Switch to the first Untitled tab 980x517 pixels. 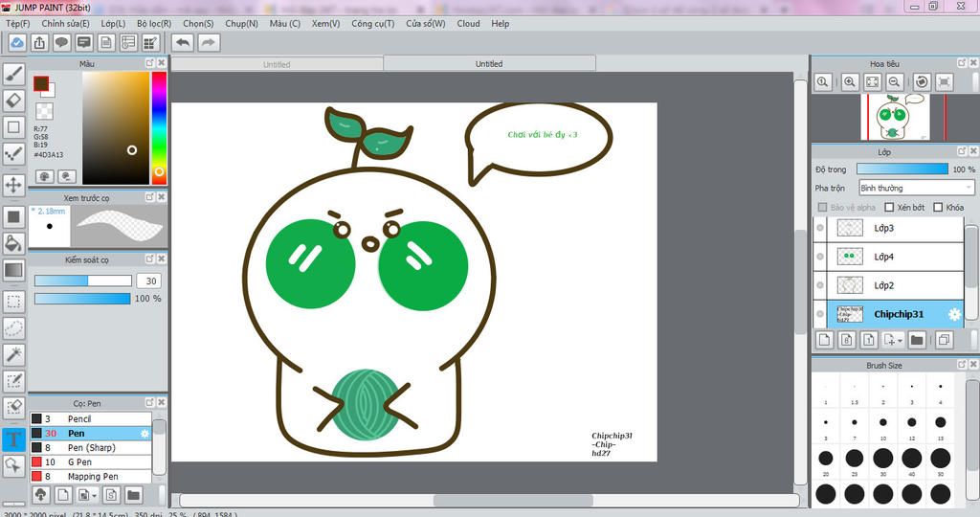pyautogui.click(x=277, y=64)
